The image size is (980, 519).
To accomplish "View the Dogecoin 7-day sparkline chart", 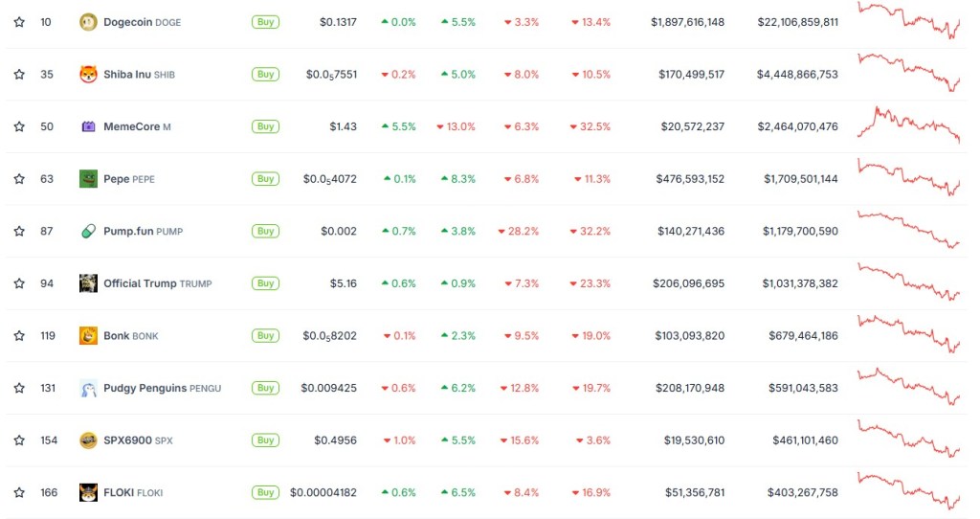I will coord(908,20).
